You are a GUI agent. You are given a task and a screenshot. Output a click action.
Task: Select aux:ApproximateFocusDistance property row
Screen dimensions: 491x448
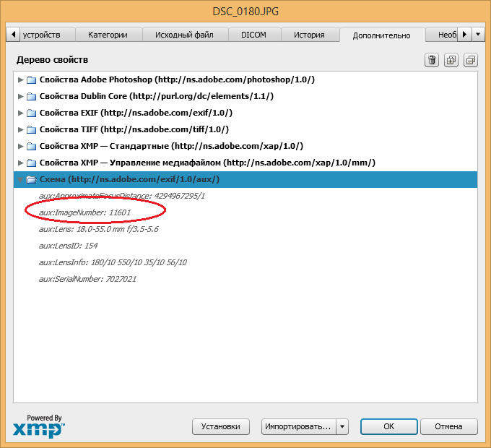[x=122, y=196]
